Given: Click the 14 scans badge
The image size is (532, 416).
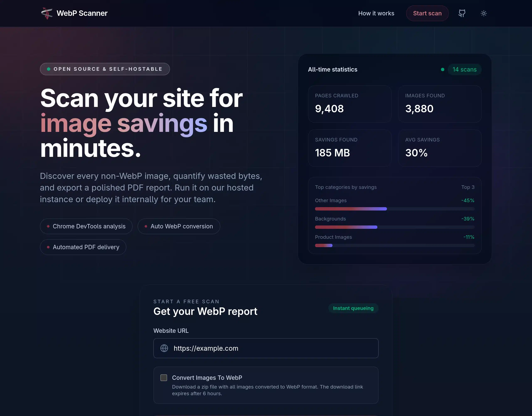Looking at the screenshot, I should click(x=464, y=69).
